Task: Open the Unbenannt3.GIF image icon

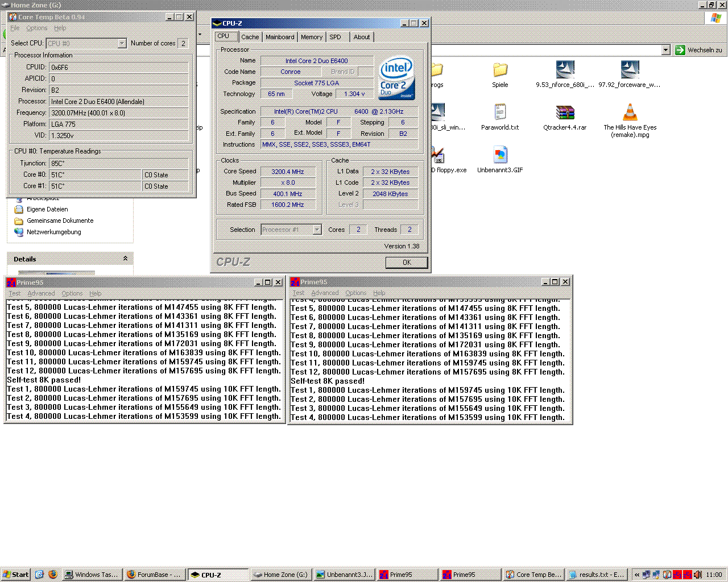Action: click(x=500, y=155)
